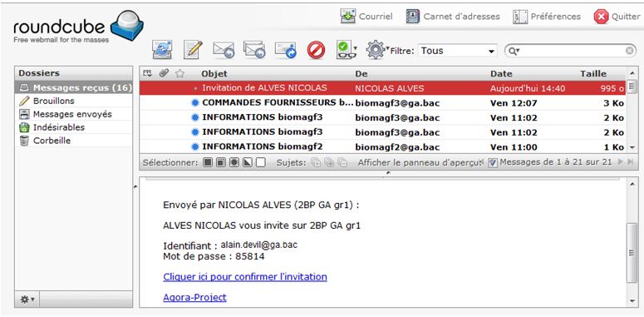Open search options magnifier dropdown
Viewport: 644px width, 317px height.
(514, 51)
